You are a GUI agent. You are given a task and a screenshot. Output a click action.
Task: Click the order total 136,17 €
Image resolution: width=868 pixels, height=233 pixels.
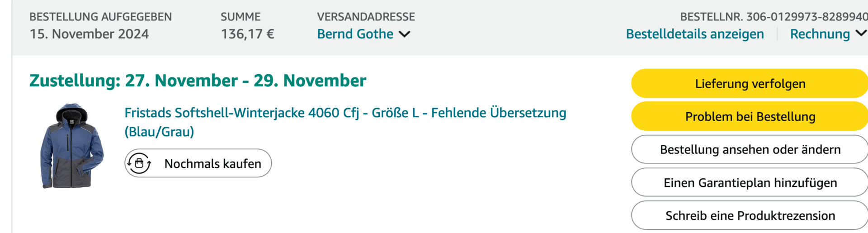pos(247,34)
